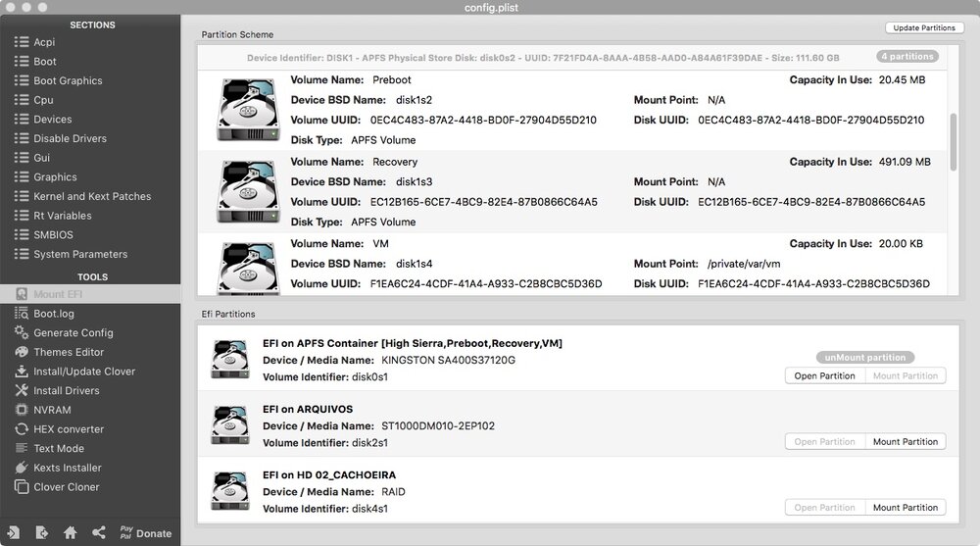Select the SMBIOS section
Screen dimensions: 980x546
pyautogui.click(x=53, y=235)
